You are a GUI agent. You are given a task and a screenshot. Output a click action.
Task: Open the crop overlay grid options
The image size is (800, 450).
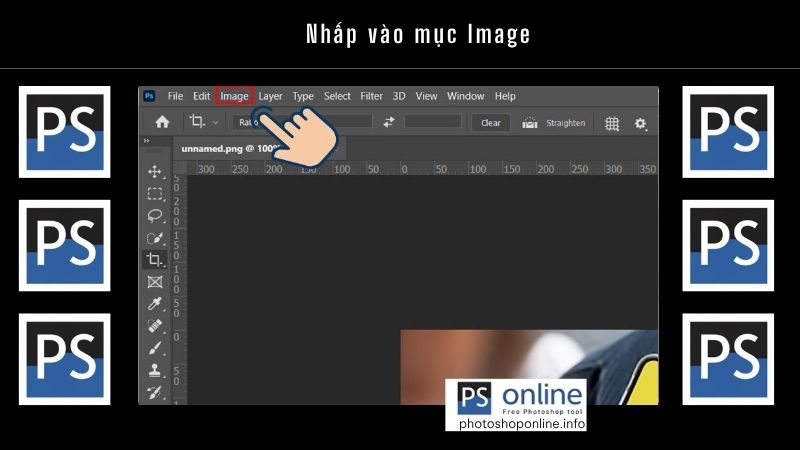click(612, 123)
